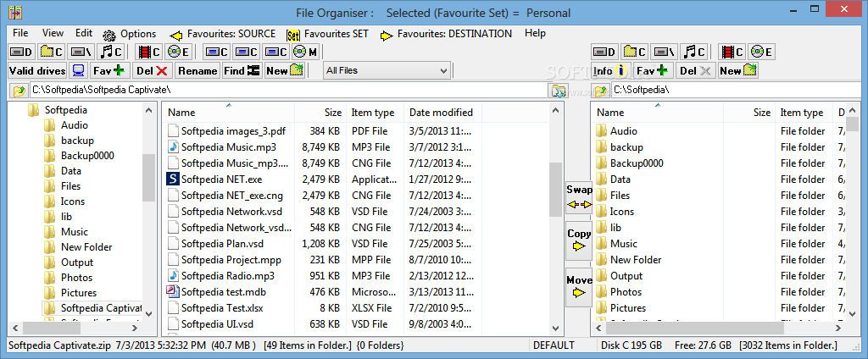Open the Help menu
This screenshot has height=359, width=868.
click(535, 33)
